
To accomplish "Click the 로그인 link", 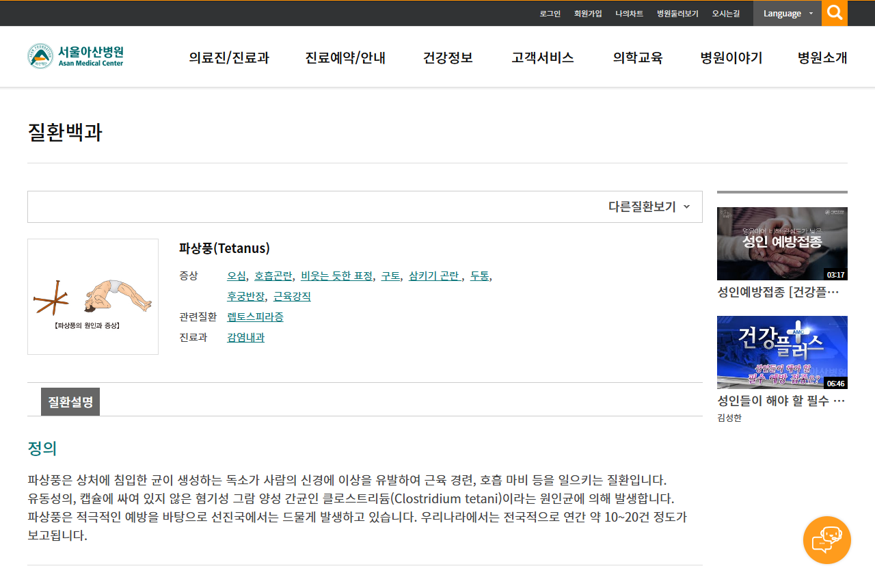I will [550, 13].
